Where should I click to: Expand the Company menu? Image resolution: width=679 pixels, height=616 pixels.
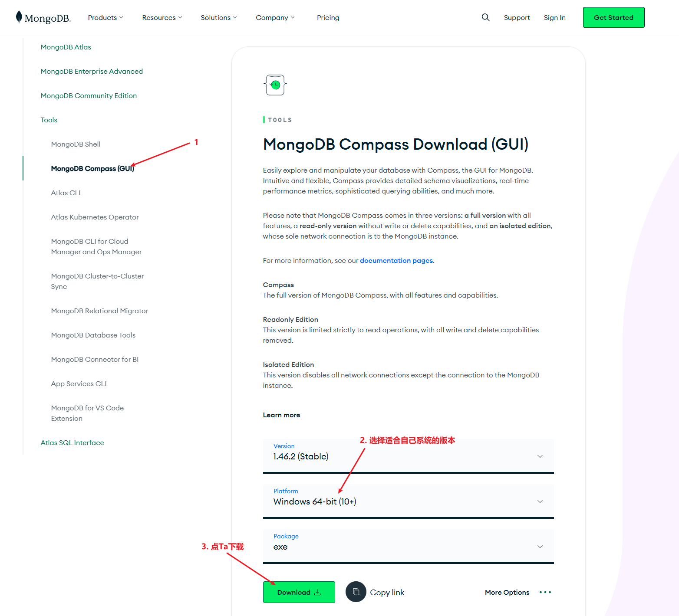click(x=275, y=17)
